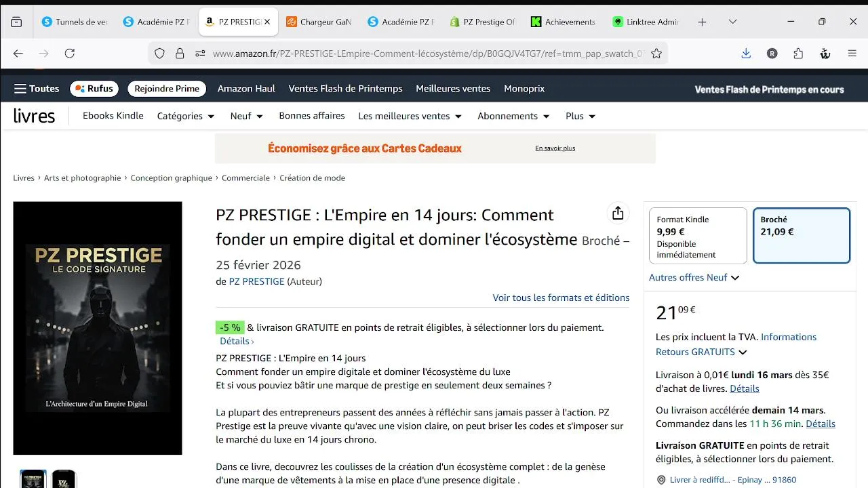Screen dimensions: 868x488
Task: Switch to the Linktree Admin tab
Action: click(646, 22)
